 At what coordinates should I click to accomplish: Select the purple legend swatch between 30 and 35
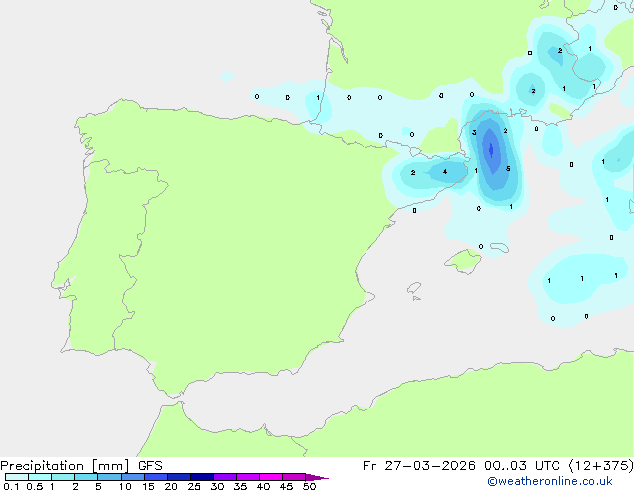(225, 477)
